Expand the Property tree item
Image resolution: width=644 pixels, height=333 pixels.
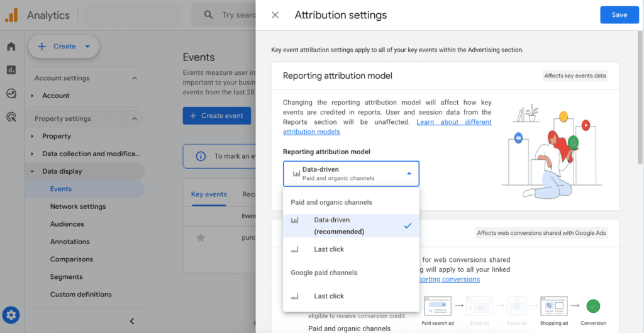click(33, 136)
